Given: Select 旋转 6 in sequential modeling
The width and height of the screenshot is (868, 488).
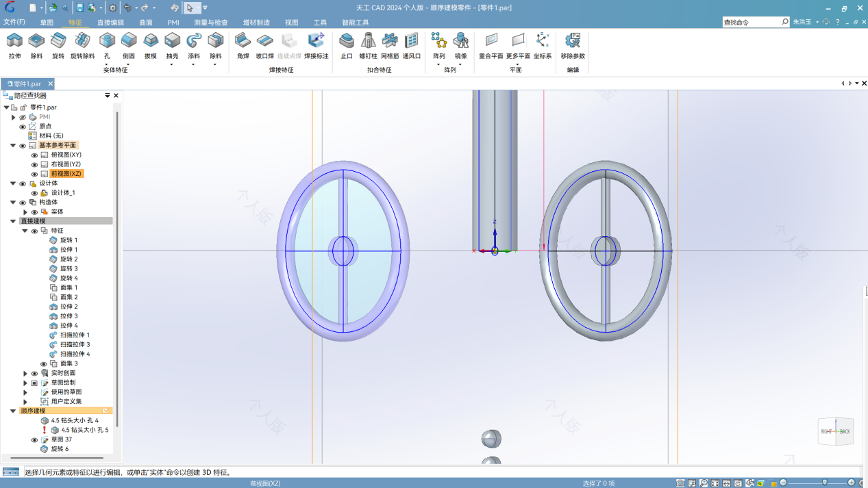Looking at the screenshot, I should pos(54,450).
